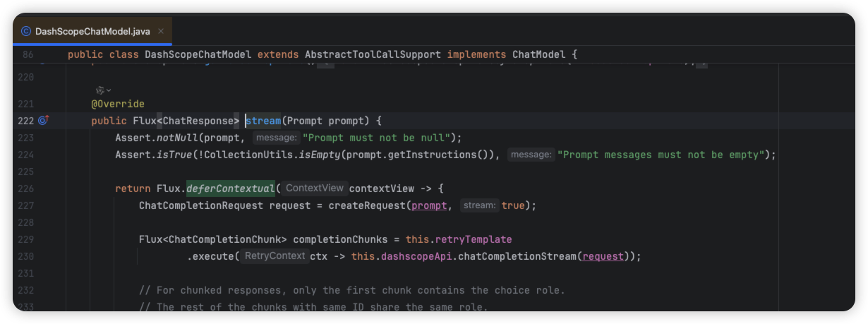
Task: Click line number 230 in the gutter
Action: click(x=25, y=256)
